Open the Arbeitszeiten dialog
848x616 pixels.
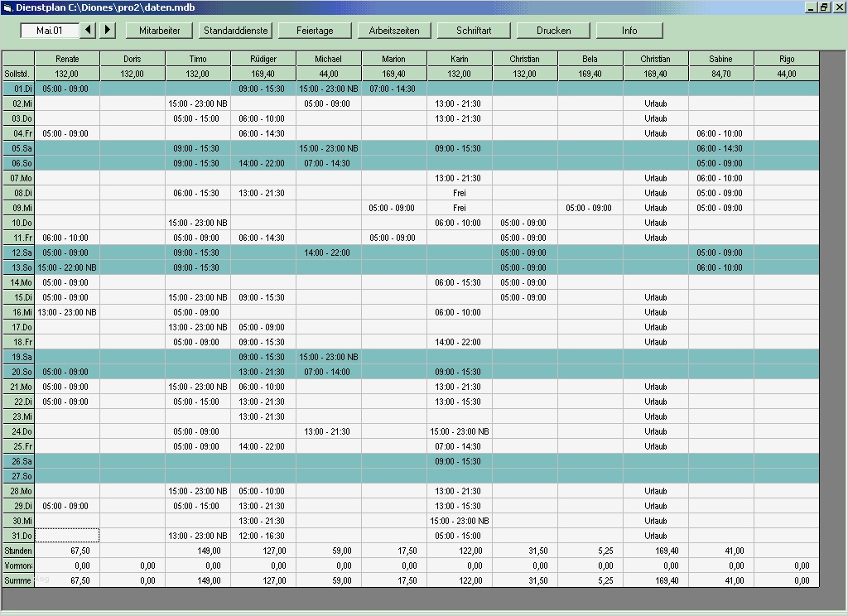click(395, 30)
